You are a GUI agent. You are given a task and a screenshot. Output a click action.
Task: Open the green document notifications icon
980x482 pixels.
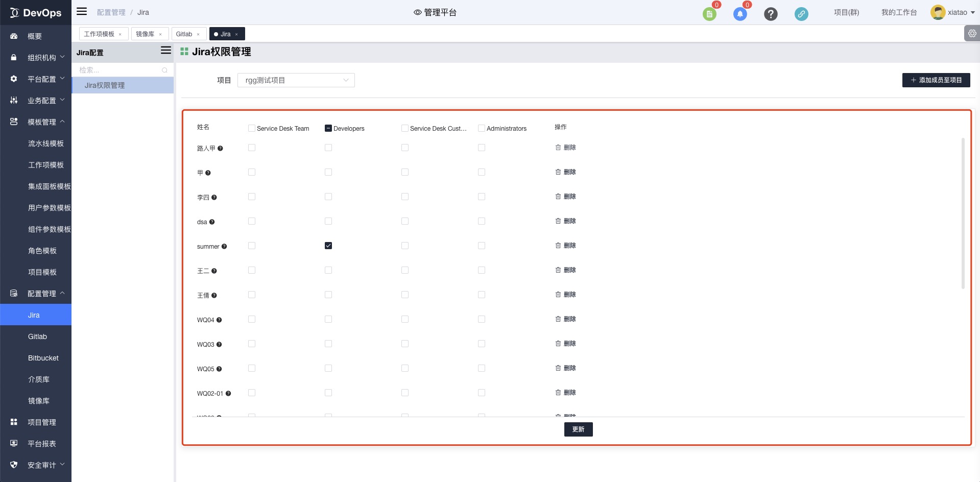click(709, 14)
